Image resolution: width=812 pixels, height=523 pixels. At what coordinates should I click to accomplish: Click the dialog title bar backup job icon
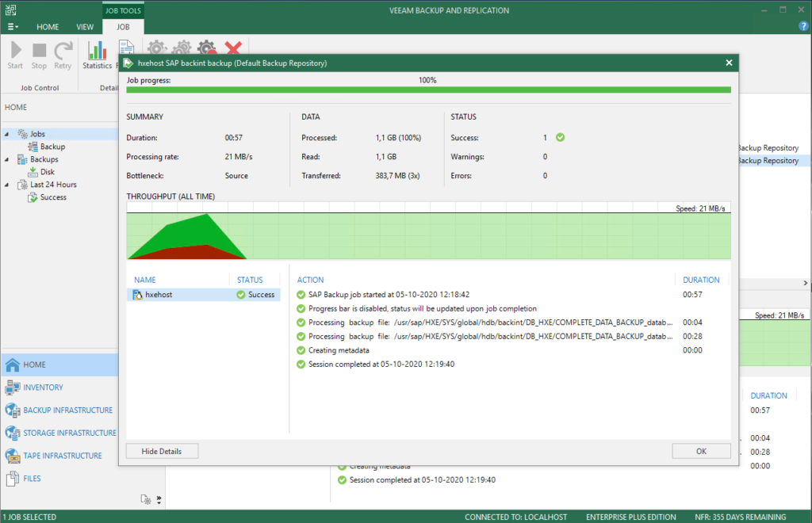pos(128,63)
